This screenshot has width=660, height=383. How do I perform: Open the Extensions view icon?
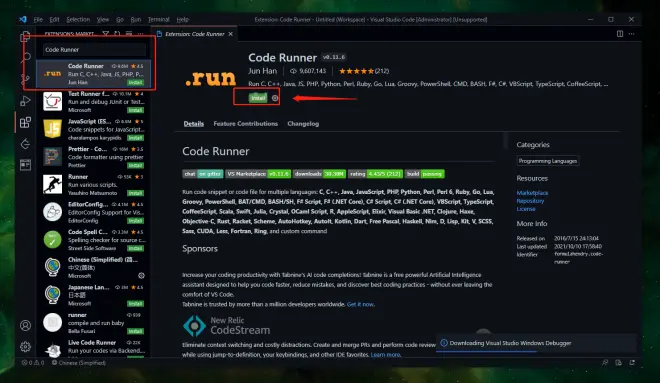point(26,122)
